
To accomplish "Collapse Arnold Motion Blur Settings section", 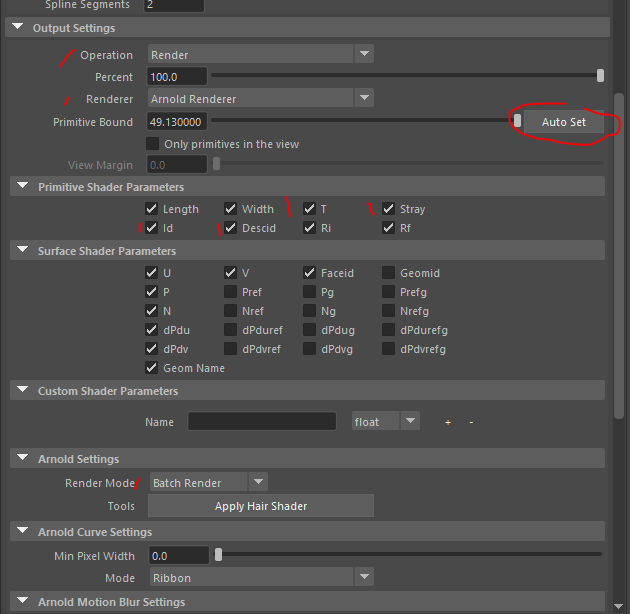I will (x=23, y=601).
